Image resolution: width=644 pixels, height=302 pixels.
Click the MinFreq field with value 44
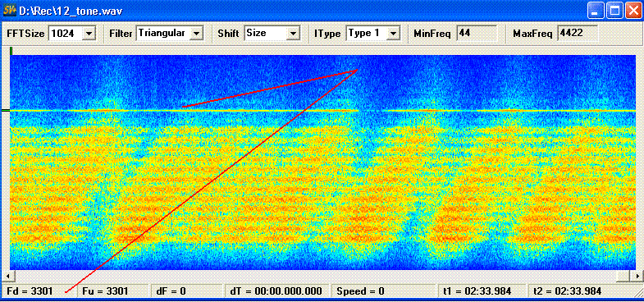coord(477,33)
